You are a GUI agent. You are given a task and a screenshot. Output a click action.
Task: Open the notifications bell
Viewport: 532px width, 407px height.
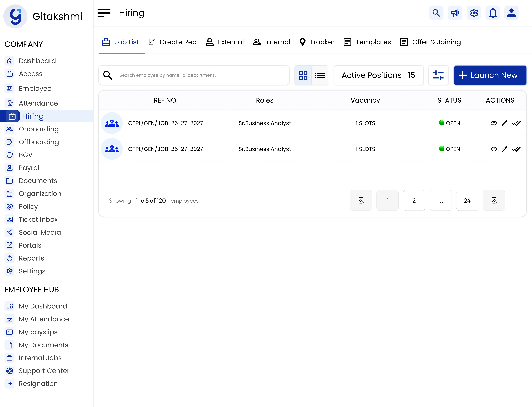click(x=493, y=13)
